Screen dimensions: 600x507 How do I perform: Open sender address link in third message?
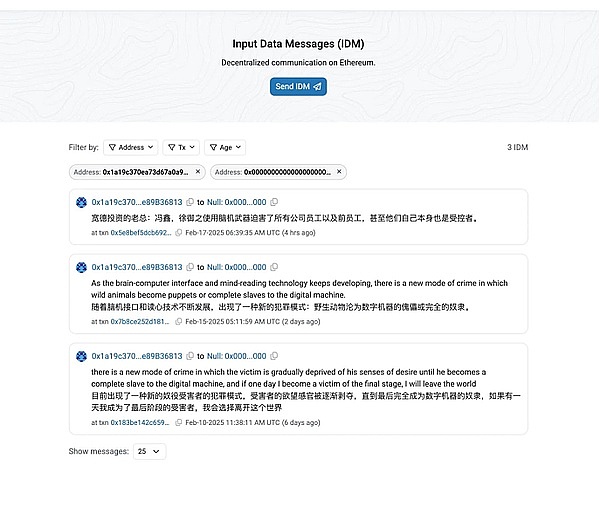click(x=137, y=356)
